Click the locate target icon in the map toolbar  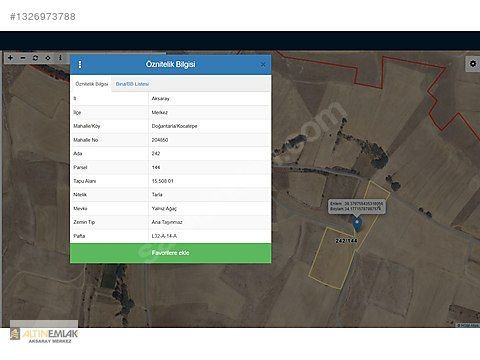(x=48, y=58)
